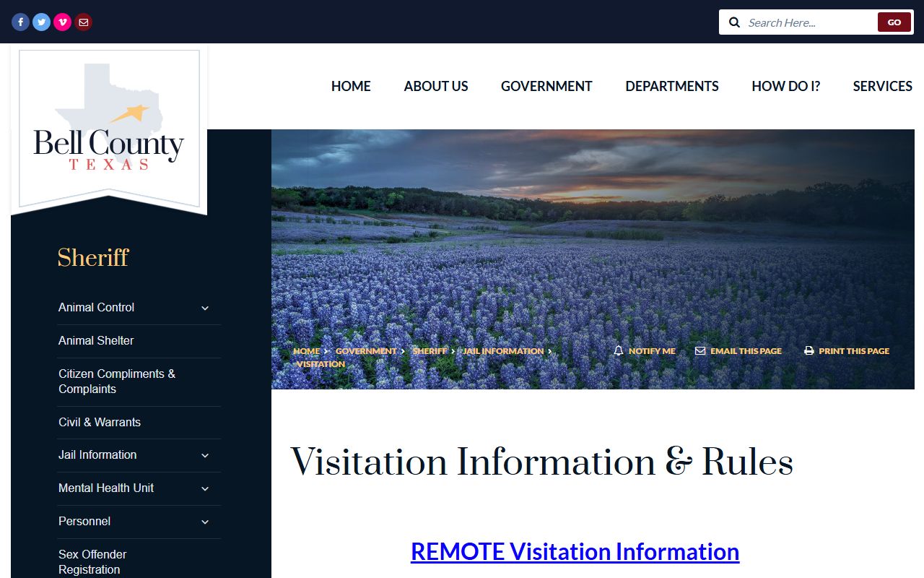Viewport: 924px width, 578px height.
Task: Click the Notify Me bell icon
Action: tap(618, 350)
